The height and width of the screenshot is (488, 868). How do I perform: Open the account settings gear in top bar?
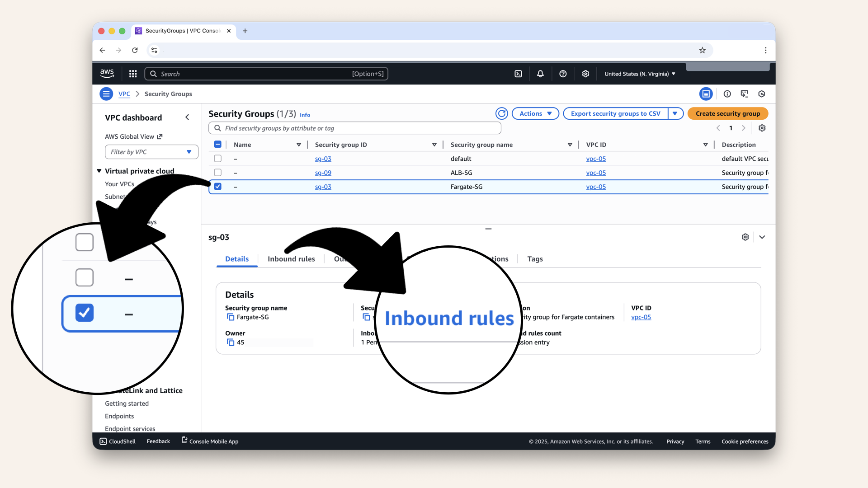(x=585, y=73)
